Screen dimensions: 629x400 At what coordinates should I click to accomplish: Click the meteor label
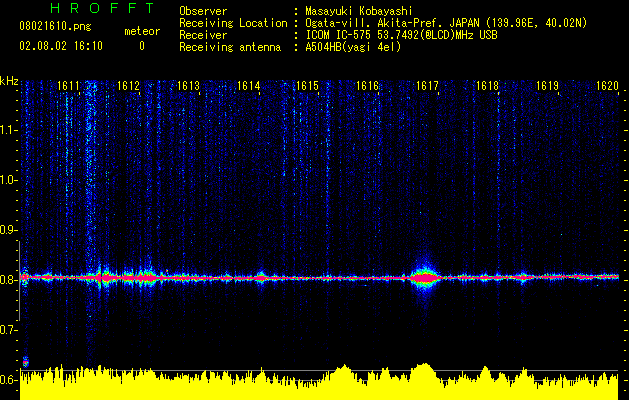click(x=142, y=31)
